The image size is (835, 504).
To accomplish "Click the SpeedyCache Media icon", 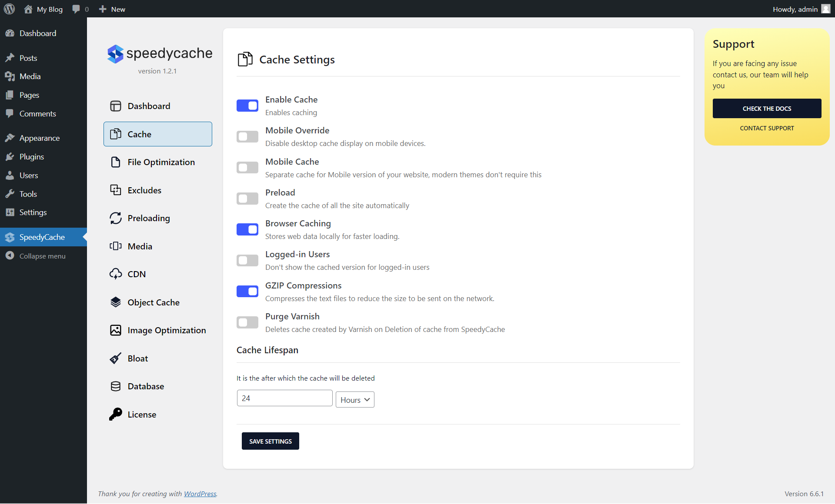I will coord(115,246).
